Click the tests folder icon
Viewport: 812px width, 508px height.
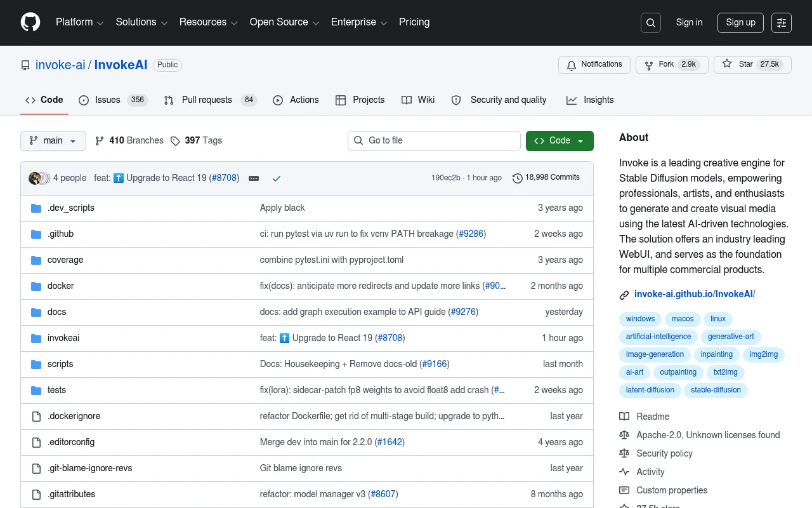(36, 391)
